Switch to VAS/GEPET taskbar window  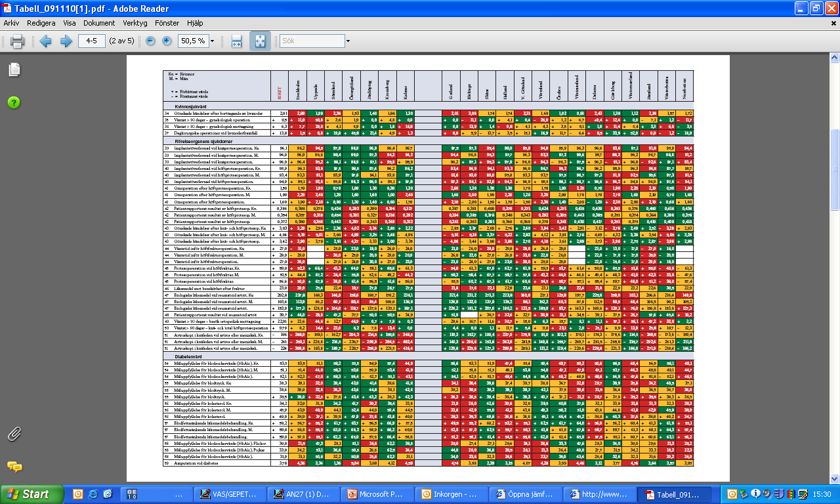click(230, 494)
